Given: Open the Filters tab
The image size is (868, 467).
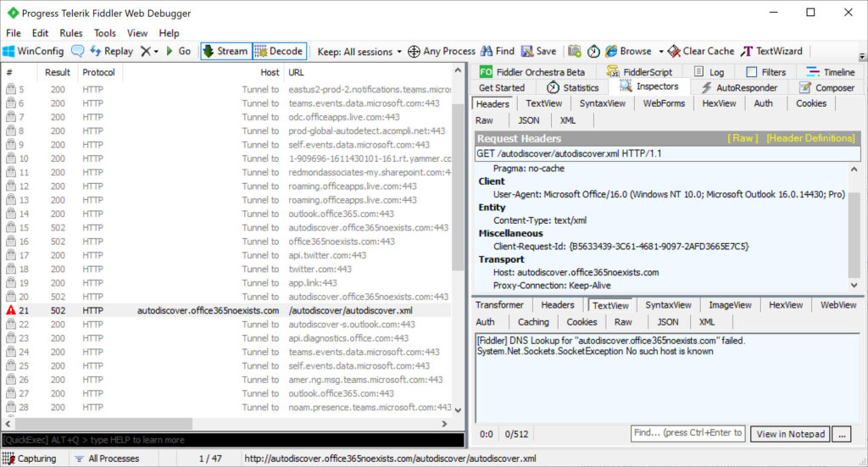Looking at the screenshot, I should pos(766,72).
